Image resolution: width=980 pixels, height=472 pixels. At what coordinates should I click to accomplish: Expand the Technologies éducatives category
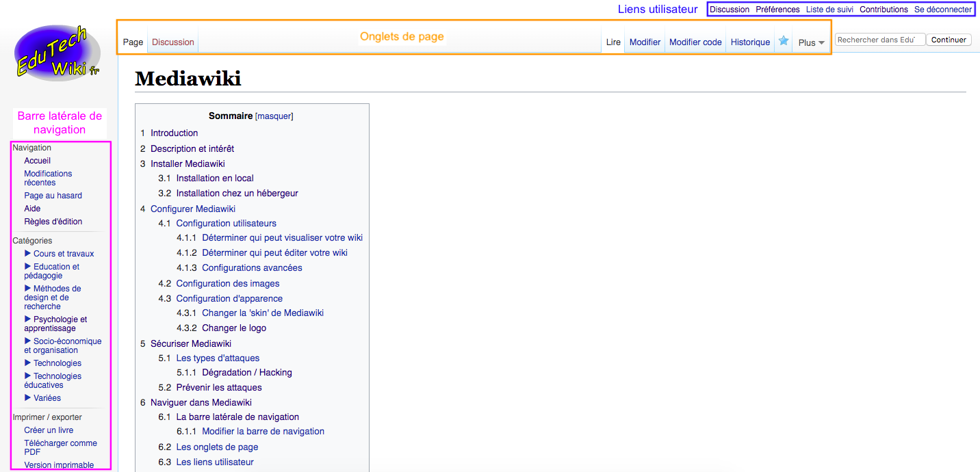click(x=28, y=376)
